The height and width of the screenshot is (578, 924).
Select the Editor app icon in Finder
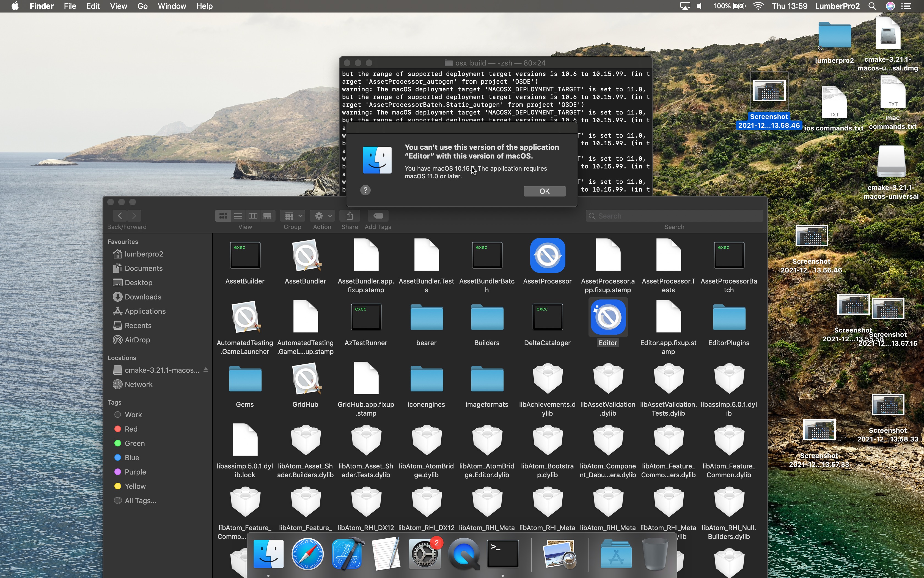(608, 317)
